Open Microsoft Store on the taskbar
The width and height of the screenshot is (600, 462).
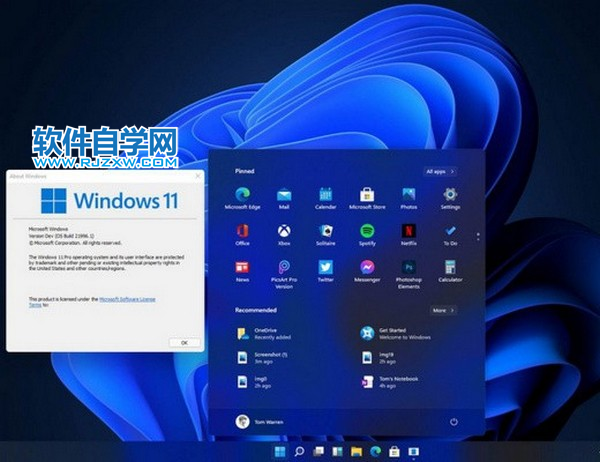tap(394, 452)
